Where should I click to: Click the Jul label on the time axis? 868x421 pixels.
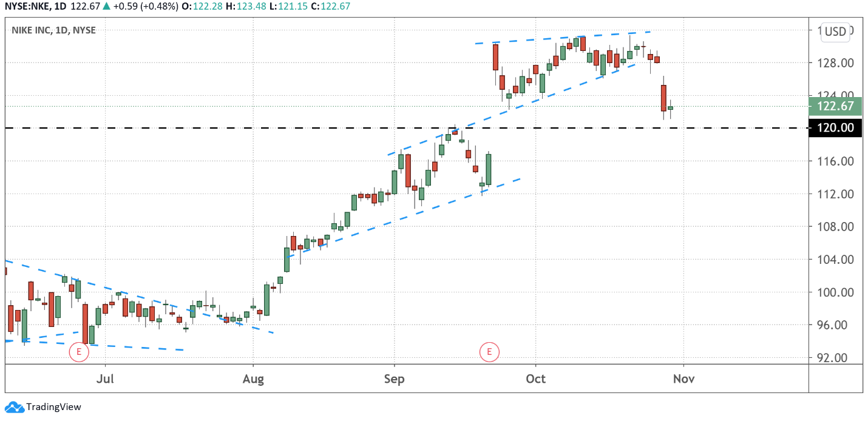tap(106, 379)
